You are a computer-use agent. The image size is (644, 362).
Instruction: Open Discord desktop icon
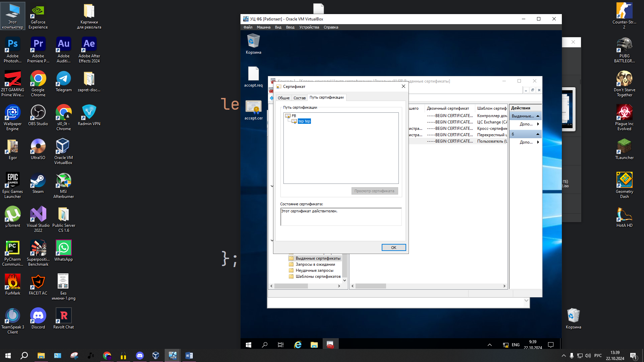click(x=38, y=318)
